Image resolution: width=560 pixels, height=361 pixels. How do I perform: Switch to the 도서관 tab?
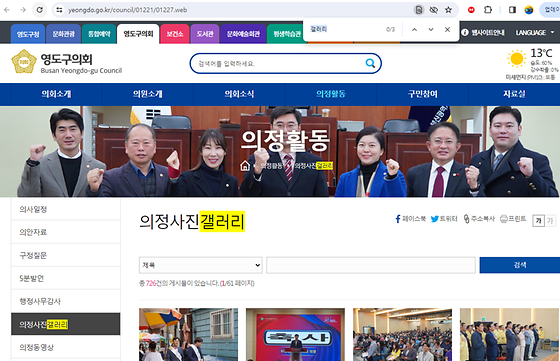[205, 34]
